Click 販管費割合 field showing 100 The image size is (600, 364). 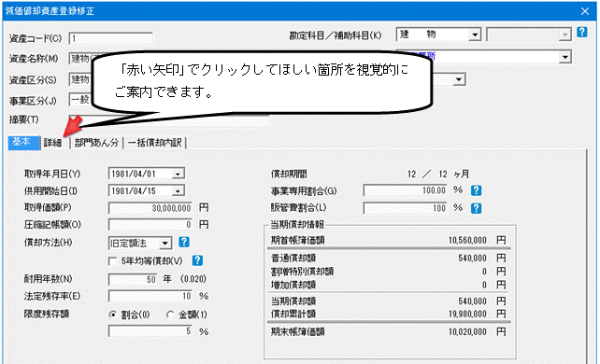coord(406,208)
